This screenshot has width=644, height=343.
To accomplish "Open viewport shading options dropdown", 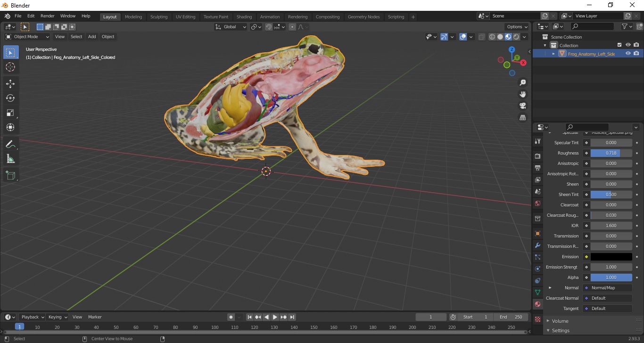I will pos(525,37).
